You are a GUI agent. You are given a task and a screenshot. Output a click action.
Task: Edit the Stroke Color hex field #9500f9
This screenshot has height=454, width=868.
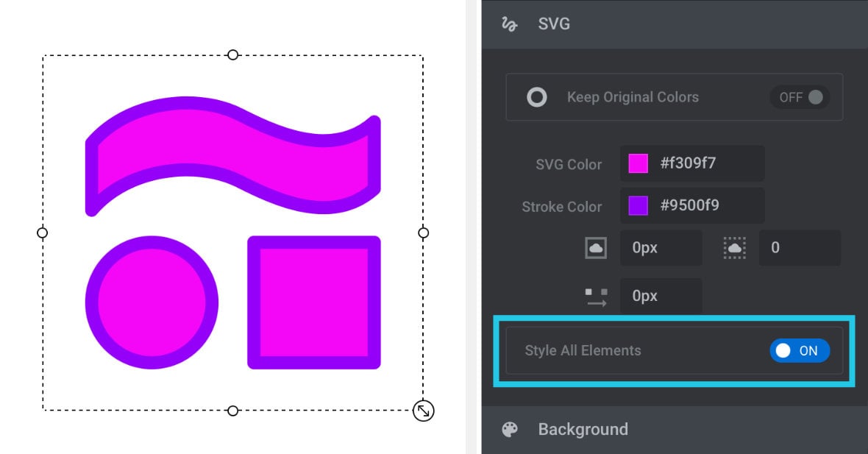pyautogui.click(x=692, y=205)
